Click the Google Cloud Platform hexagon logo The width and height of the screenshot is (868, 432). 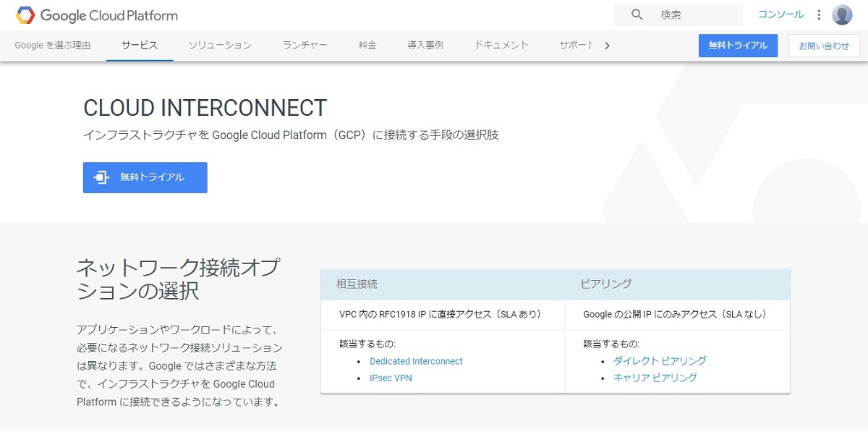point(25,15)
